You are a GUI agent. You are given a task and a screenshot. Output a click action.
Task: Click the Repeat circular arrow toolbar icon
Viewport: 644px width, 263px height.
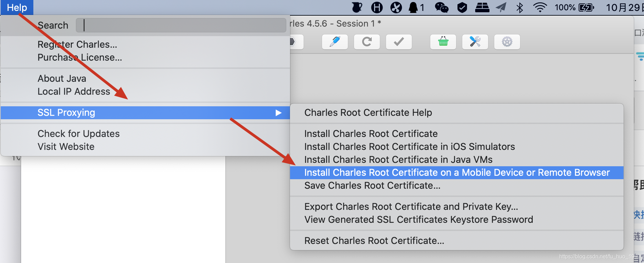(367, 42)
